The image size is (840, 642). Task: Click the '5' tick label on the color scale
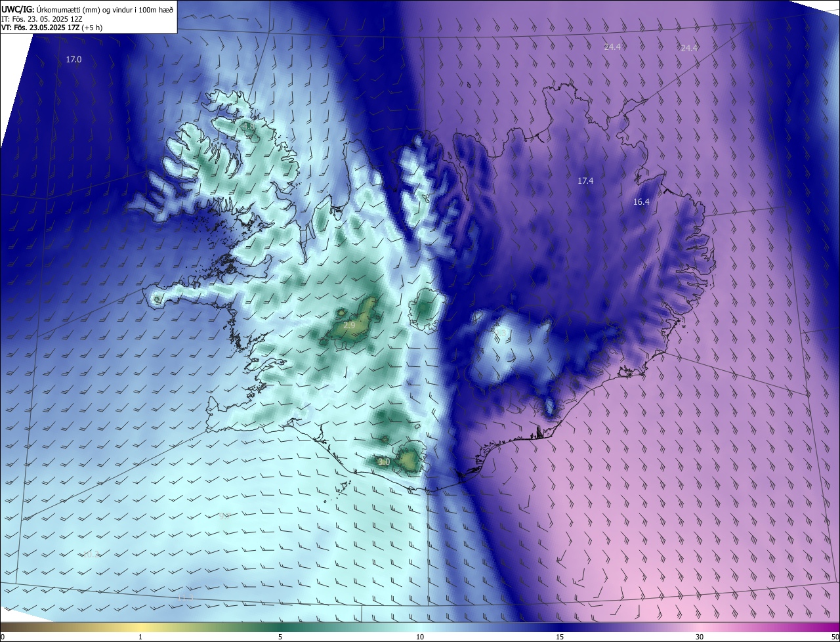click(x=280, y=637)
